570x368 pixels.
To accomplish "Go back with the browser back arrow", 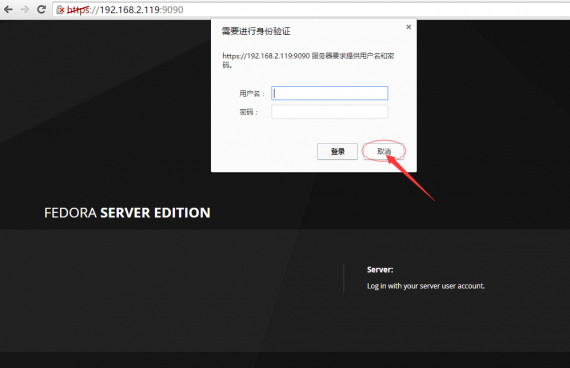I will (x=8, y=9).
